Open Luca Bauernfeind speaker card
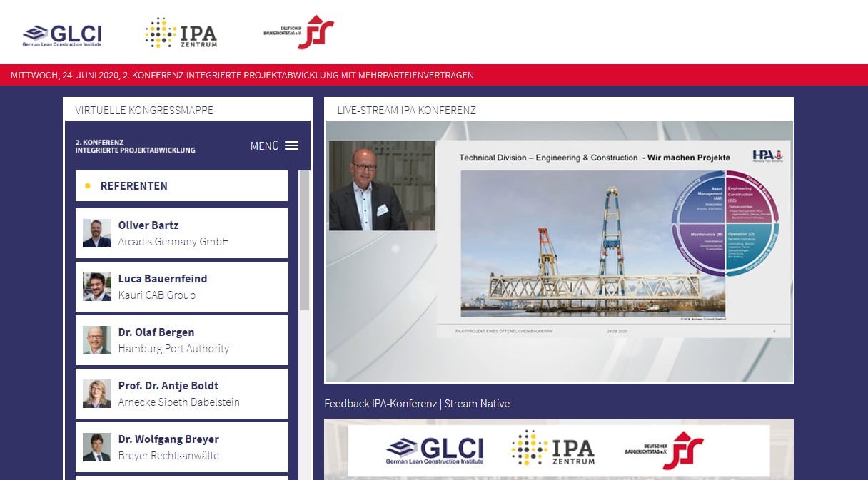Image resolution: width=868 pixels, height=480 pixels. pos(181,287)
